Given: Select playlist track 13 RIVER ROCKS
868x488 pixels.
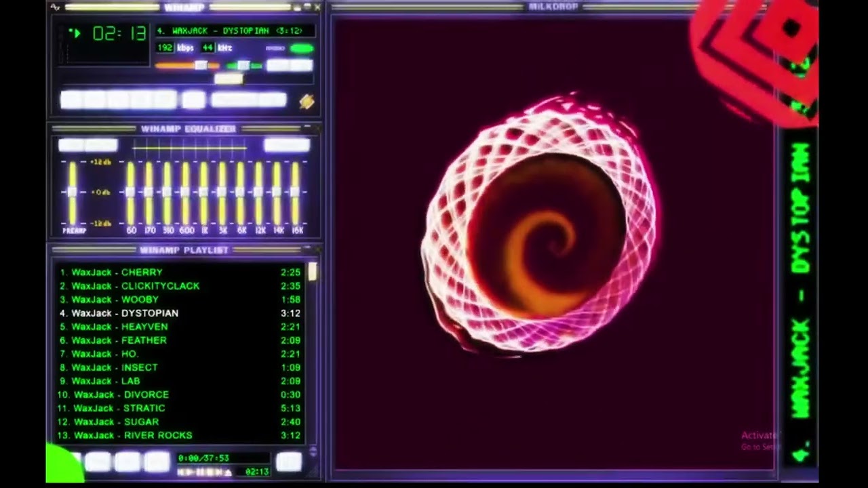Looking at the screenshot, I should 180,435.
